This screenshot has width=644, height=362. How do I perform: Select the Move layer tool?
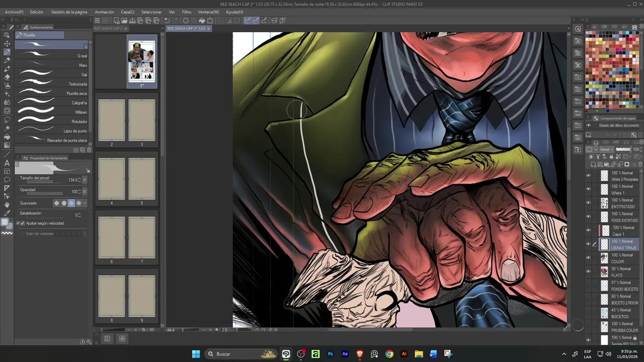coord(7,44)
